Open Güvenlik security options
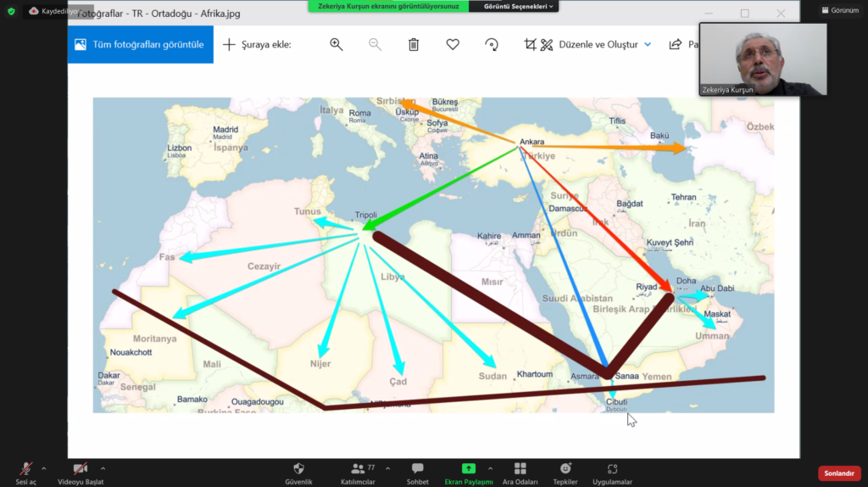 click(298, 473)
